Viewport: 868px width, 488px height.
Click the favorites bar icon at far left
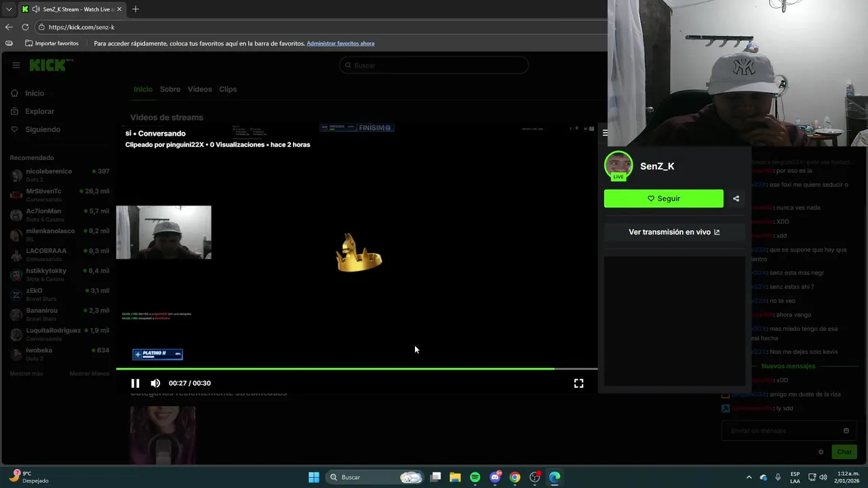tap(9, 43)
